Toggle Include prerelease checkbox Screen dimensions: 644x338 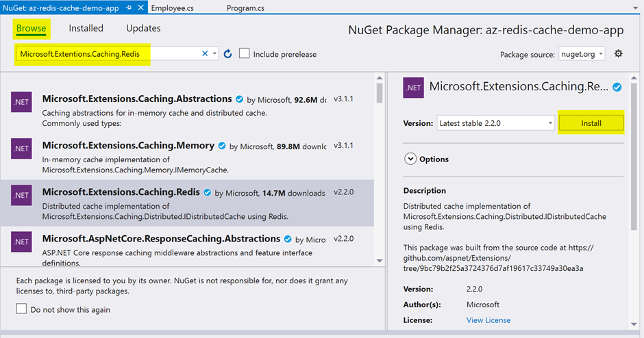(x=245, y=53)
